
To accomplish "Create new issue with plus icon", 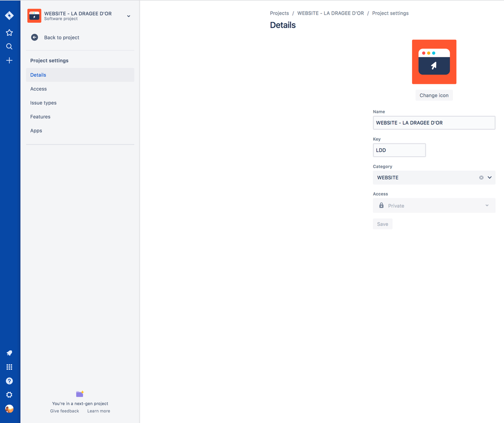I will [x=9, y=61].
